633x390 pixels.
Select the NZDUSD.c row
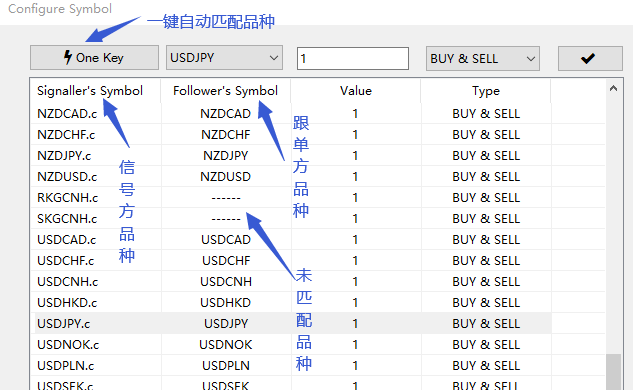coord(291,176)
